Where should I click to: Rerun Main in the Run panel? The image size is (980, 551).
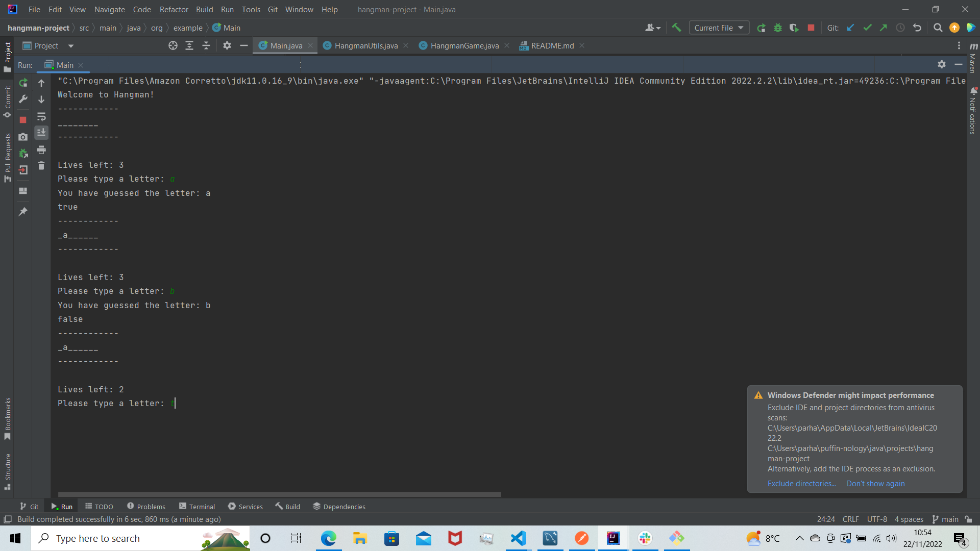click(23, 83)
